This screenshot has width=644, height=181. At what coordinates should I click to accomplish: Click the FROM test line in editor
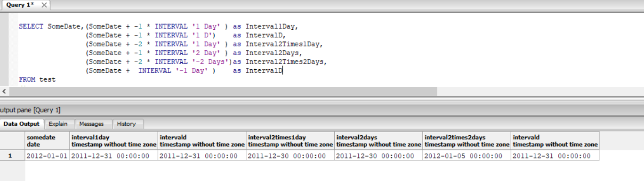tap(37, 80)
